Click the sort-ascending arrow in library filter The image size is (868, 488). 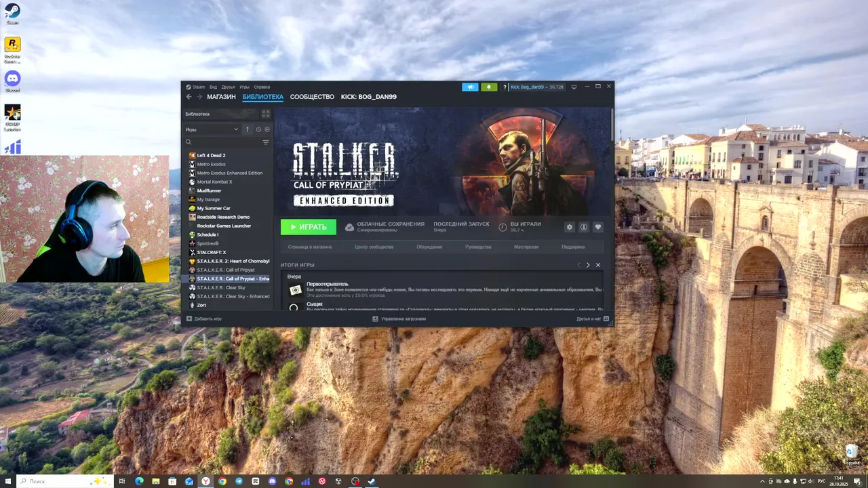[x=248, y=129]
